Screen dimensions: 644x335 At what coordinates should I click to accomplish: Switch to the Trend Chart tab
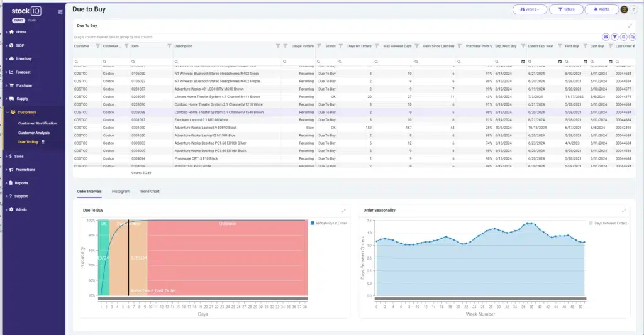tap(150, 191)
